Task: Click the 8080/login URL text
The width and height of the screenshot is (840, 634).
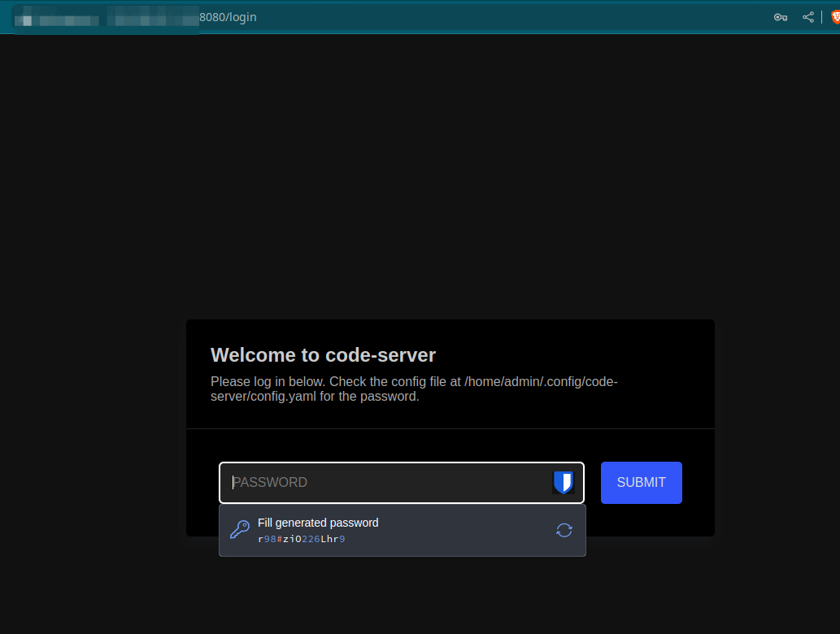Action: pyautogui.click(x=228, y=16)
